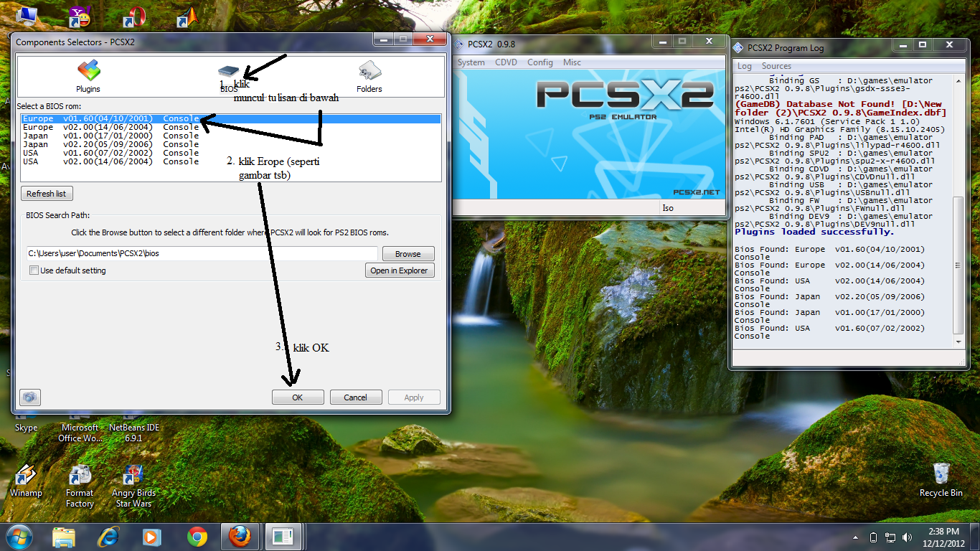Click the Program Log scrollbar thumb
Screen dimensions: 980x551
click(x=958, y=265)
